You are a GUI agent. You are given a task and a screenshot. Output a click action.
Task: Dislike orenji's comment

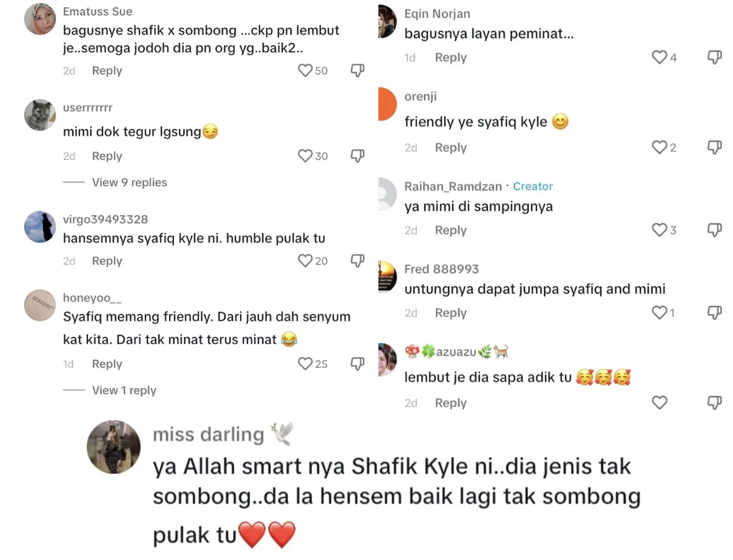pos(715,147)
